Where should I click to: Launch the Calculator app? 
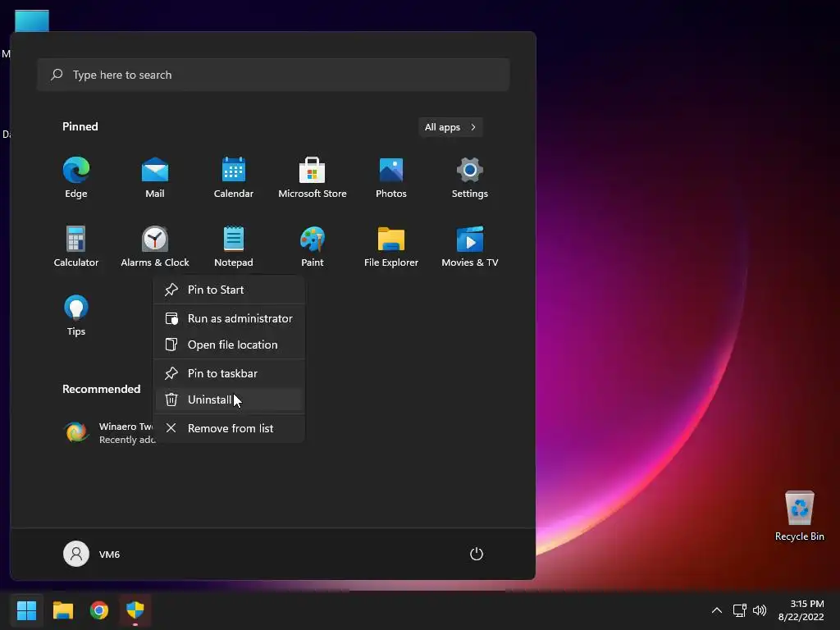click(76, 246)
